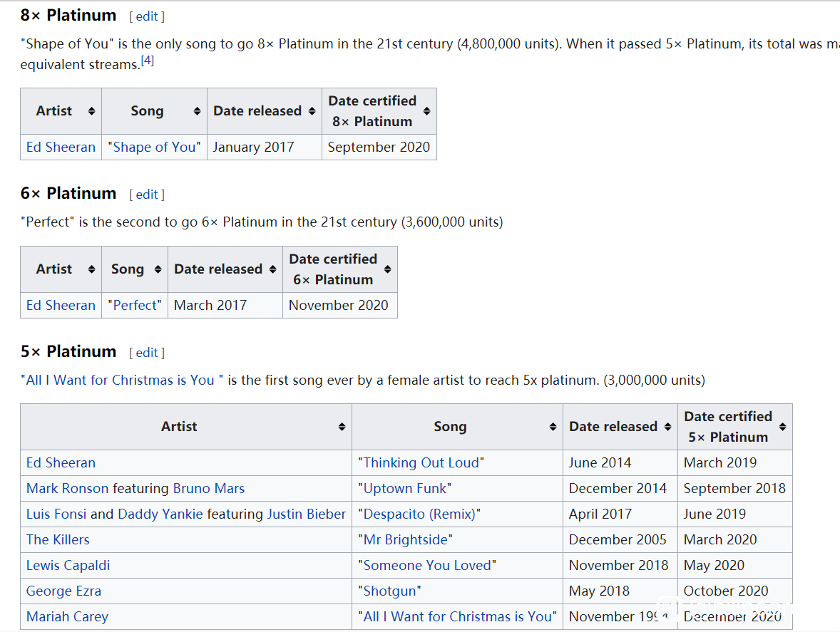The height and width of the screenshot is (632, 840).
Task: Open Daddy Yankie artist link
Action: coord(160,514)
